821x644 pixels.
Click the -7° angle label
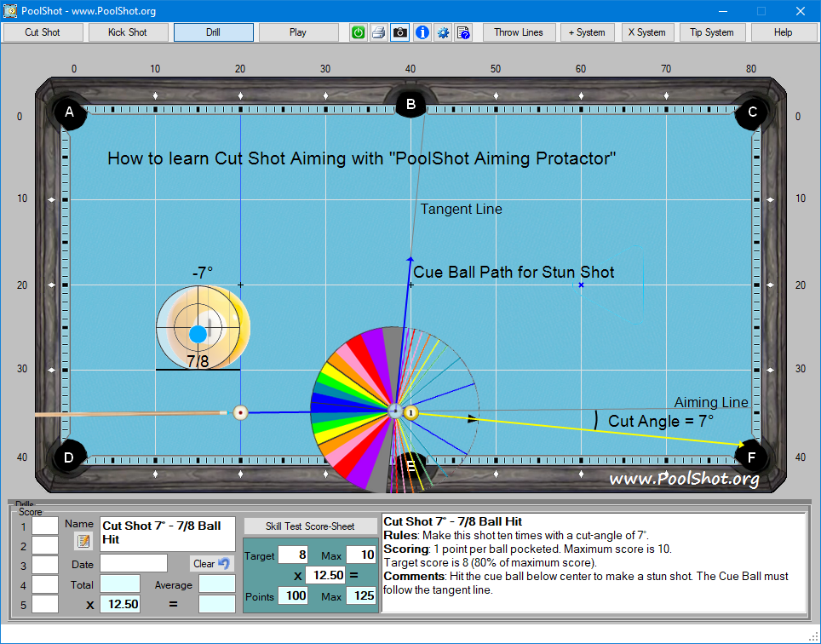[x=203, y=273]
